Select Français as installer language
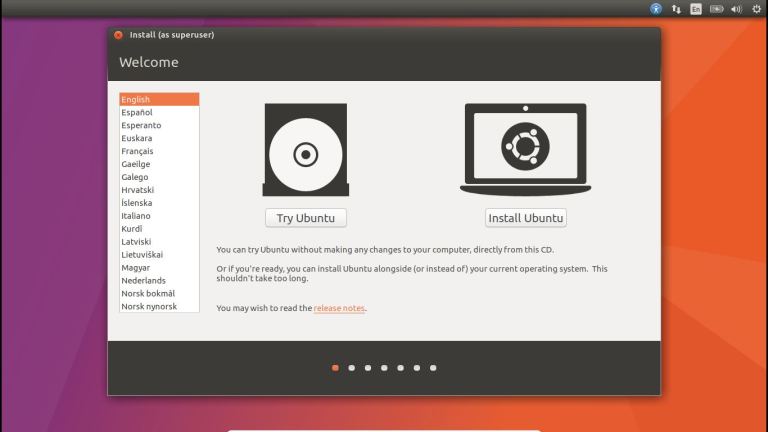768x432 pixels. (x=159, y=151)
